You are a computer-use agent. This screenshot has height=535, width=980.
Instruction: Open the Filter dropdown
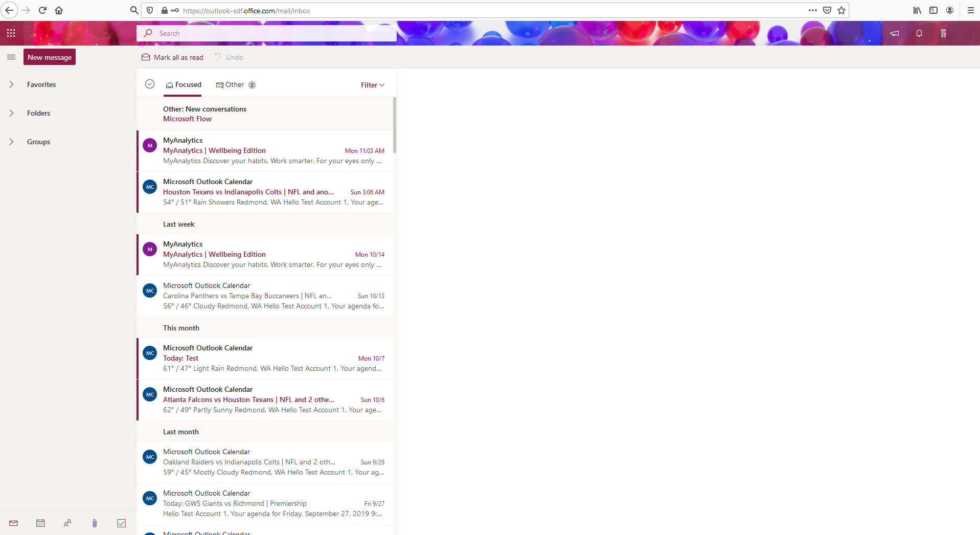372,84
